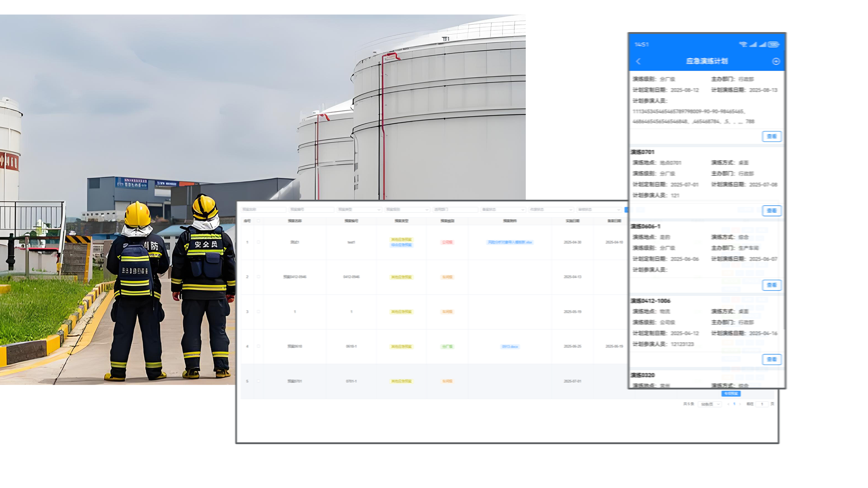868x488 pixels.
Task: Click the 预案名称 column header
Action: pyautogui.click(x=295, y=221)
